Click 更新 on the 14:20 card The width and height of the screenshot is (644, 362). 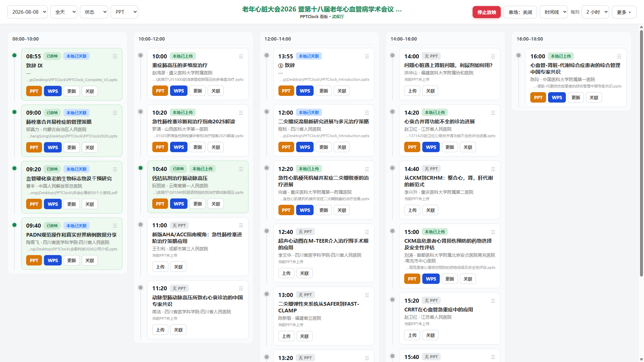pos(450,147)
